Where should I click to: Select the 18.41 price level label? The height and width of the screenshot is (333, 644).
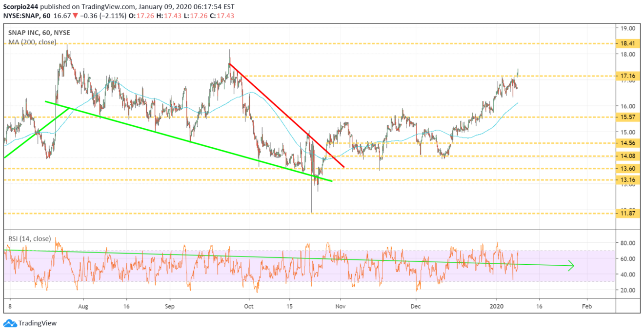point(626,44)
